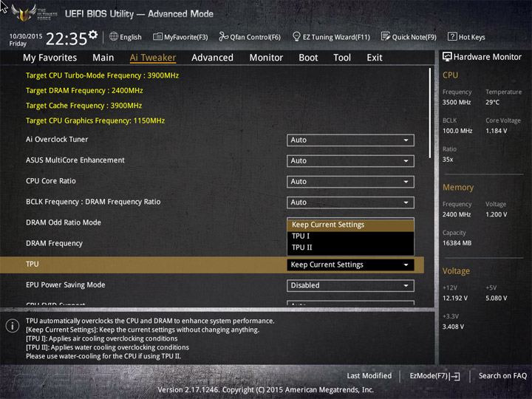Click Target DRAM Frequency : 2400MHz text

click(84, 91)
